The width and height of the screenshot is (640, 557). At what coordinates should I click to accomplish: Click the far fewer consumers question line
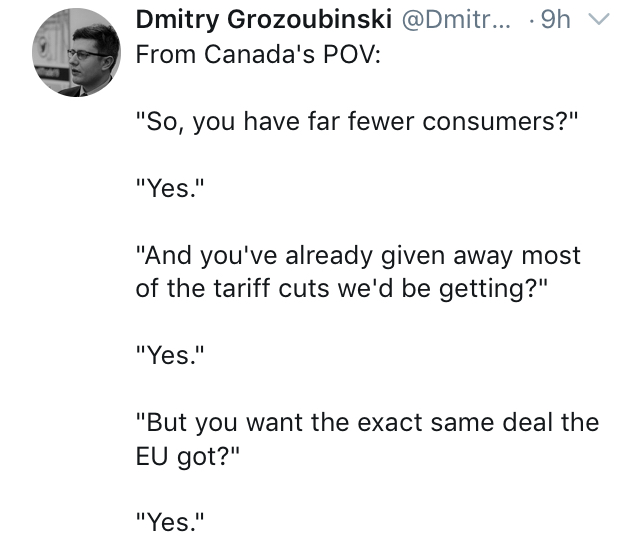357,122
